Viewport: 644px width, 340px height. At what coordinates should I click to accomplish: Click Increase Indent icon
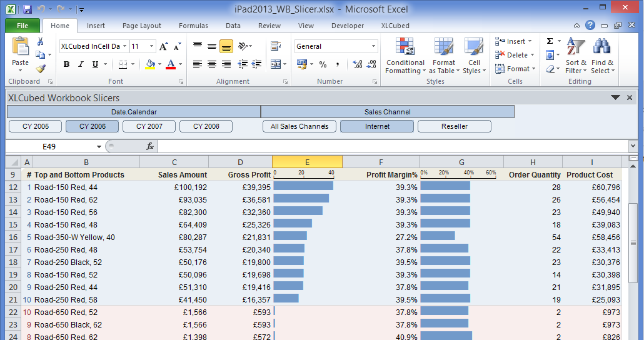coord(257,64)
